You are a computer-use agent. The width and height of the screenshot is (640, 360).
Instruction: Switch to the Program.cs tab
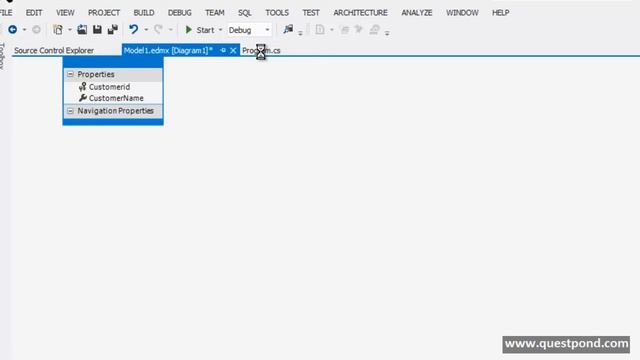tap(261, 51)
